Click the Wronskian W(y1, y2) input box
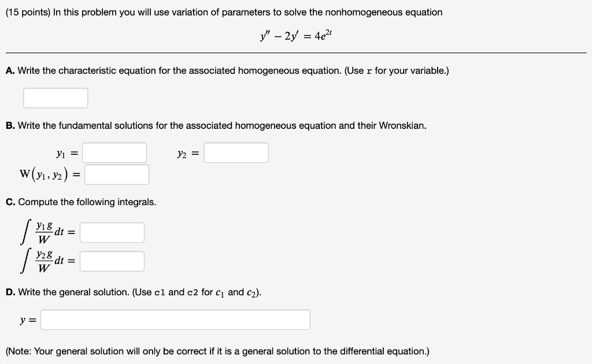 (x=116, y=173)
